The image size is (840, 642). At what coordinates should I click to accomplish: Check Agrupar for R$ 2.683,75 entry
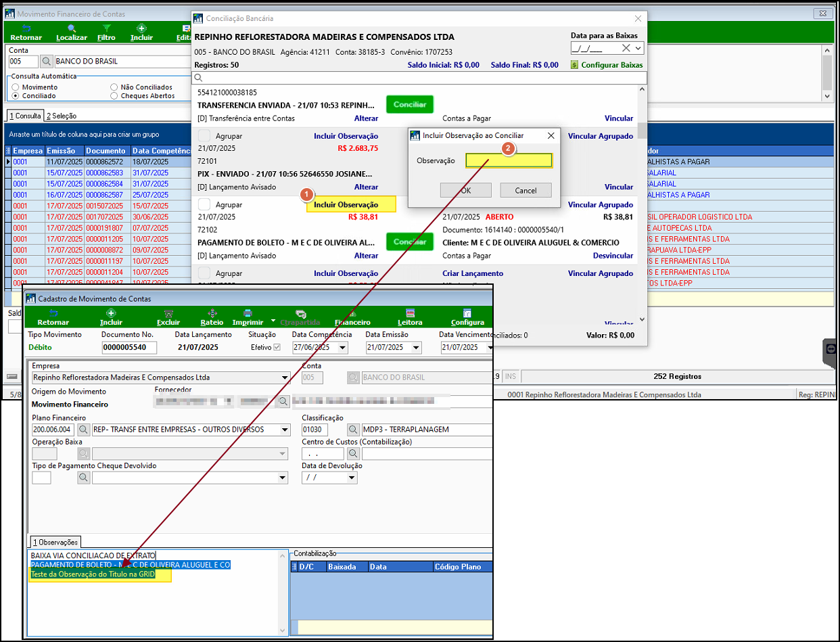(204, 136)
